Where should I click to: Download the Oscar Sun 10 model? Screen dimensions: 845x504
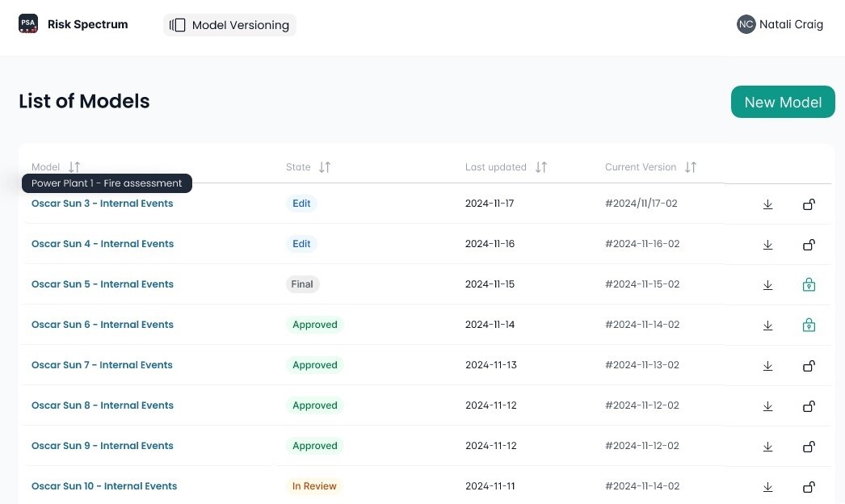tap(767, 487)
